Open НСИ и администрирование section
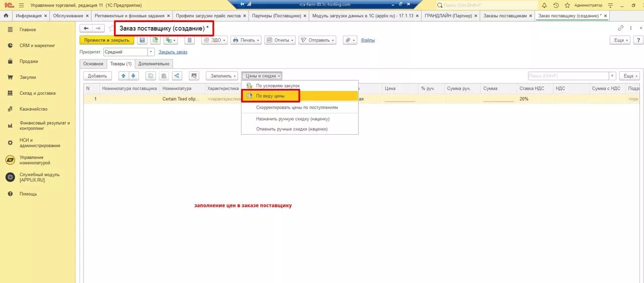 tap(40, 143)
